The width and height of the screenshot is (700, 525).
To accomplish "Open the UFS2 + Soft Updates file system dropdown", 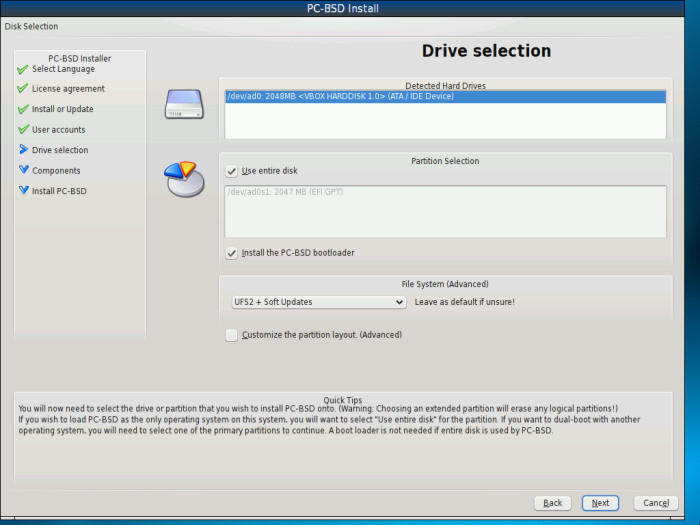I will click(x=319, y=302).
